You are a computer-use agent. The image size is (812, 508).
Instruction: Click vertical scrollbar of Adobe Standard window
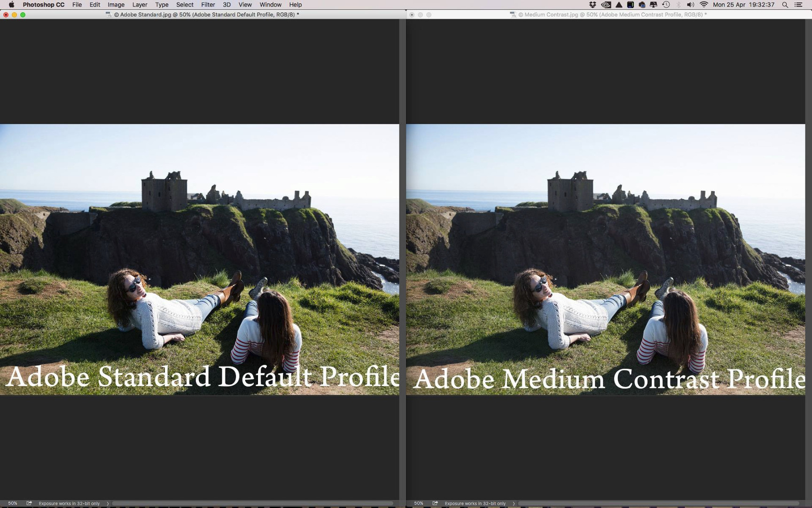[x=402, y=259]
